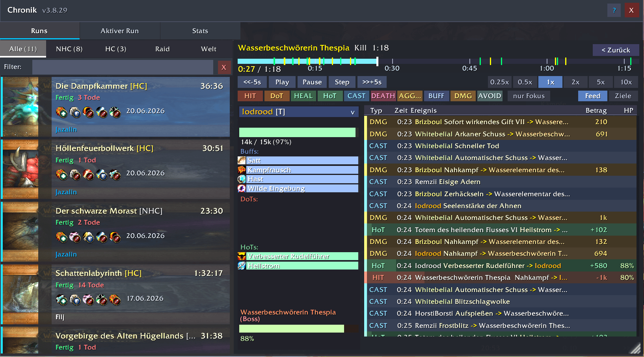Toggle the HoT event filter
644x357 pixels.
tap(330, 96)
